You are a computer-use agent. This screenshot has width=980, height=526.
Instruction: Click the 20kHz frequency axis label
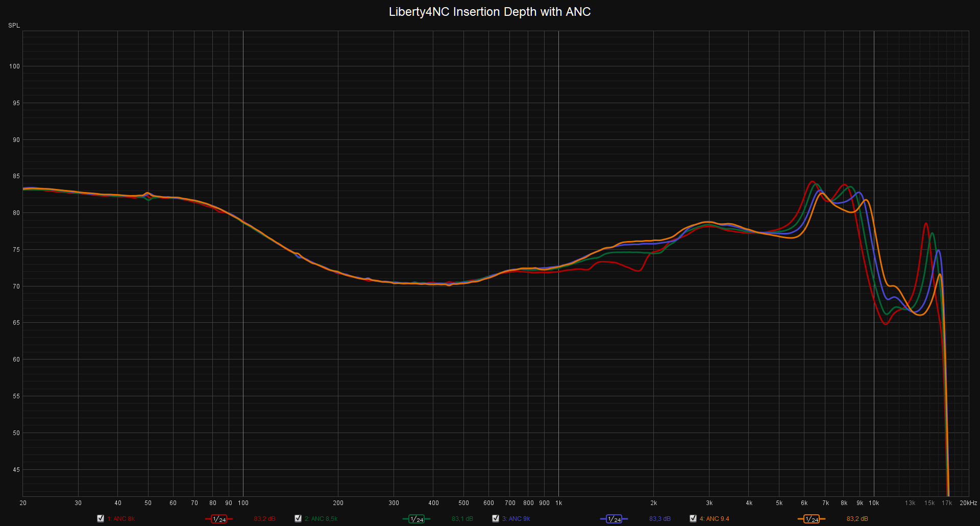[968, 503]
